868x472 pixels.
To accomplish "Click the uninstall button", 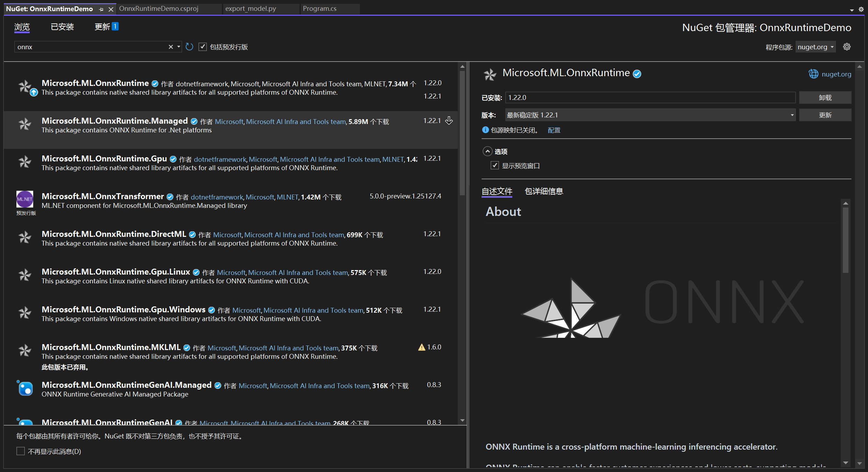I will [x=825, y=97].
